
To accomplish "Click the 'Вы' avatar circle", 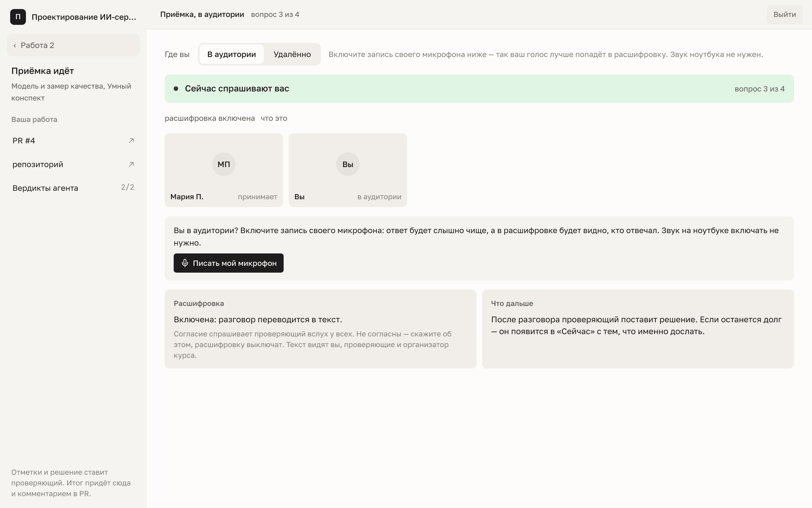I will (x=348, y=164).
